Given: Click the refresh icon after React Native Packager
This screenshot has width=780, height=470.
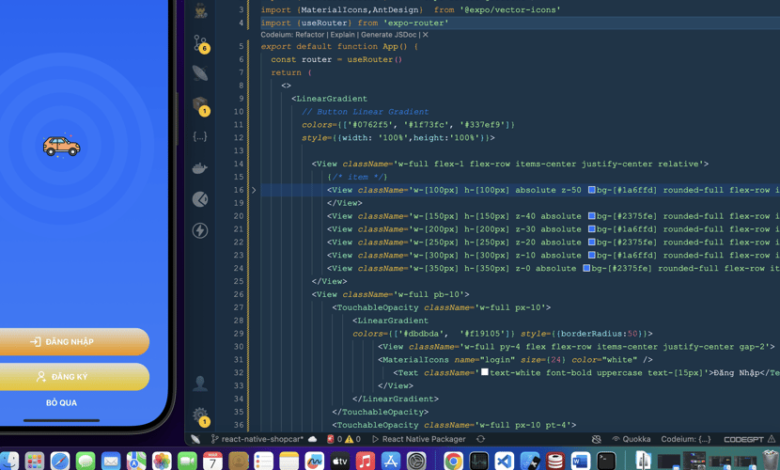Looking at the screenshot, I should pos(481,439).
